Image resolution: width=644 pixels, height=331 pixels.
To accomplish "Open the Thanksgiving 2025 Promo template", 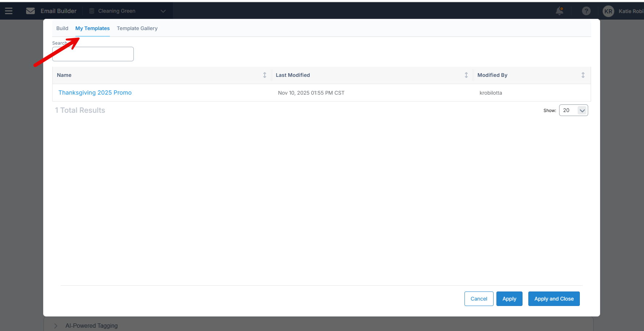I will [95, 92].
